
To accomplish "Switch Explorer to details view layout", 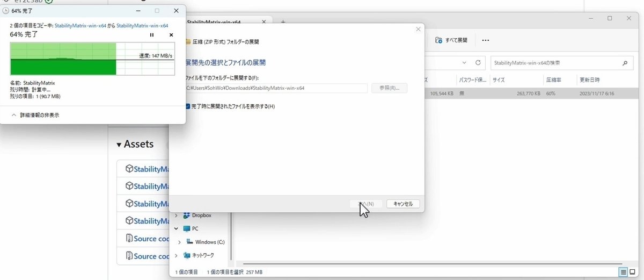I will 624,272.
